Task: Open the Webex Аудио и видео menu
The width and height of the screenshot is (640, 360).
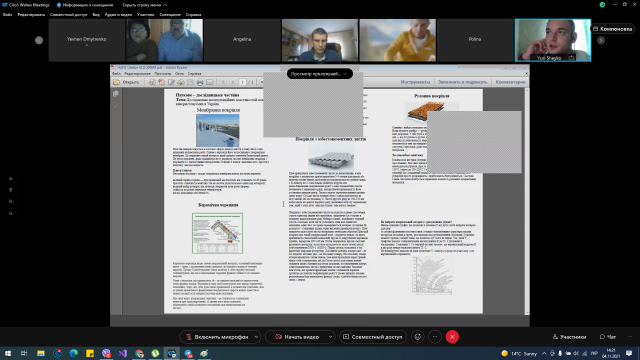Action: [118, 15]
